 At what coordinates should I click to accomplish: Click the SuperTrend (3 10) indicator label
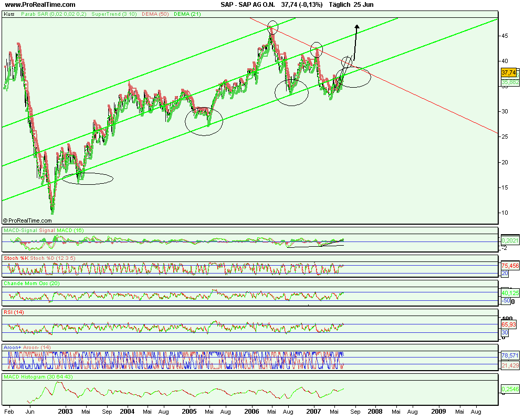click(x=114, y=14)
